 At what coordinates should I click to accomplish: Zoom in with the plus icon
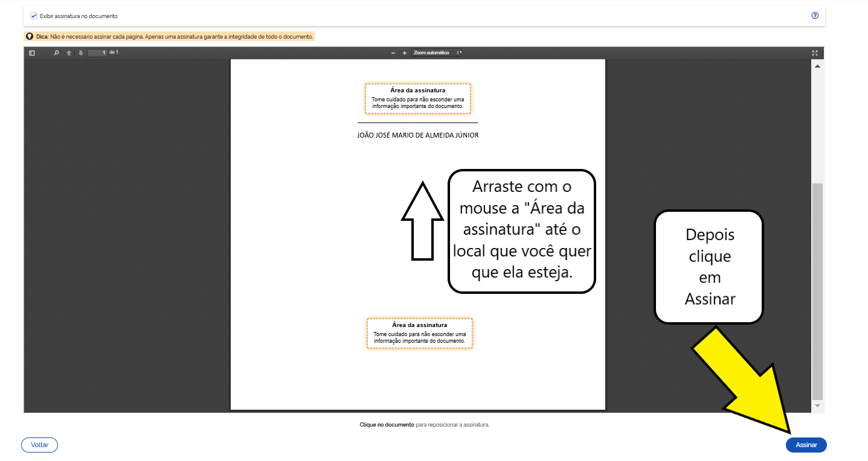(405, 53)
